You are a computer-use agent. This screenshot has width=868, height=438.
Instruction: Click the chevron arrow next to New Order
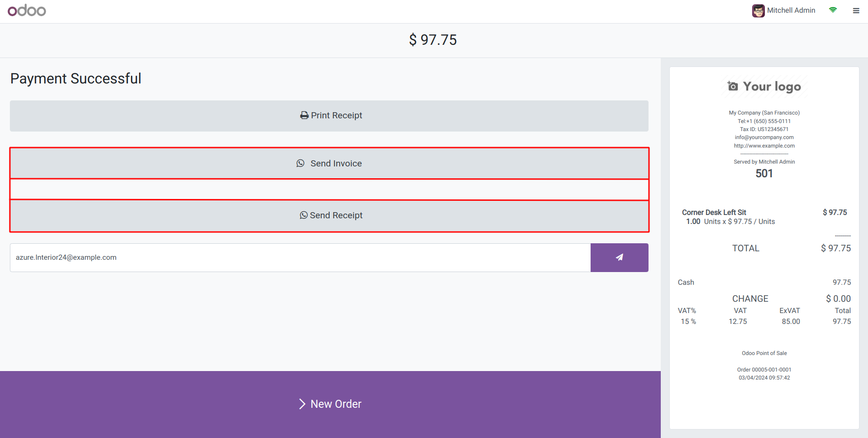302,404
